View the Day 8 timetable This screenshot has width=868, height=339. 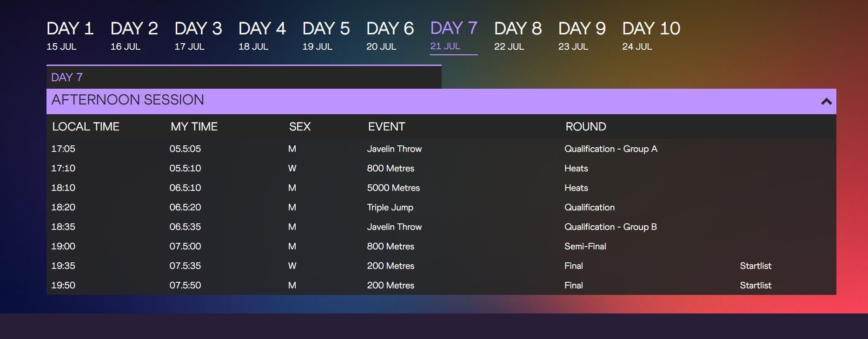coord(517,35)
